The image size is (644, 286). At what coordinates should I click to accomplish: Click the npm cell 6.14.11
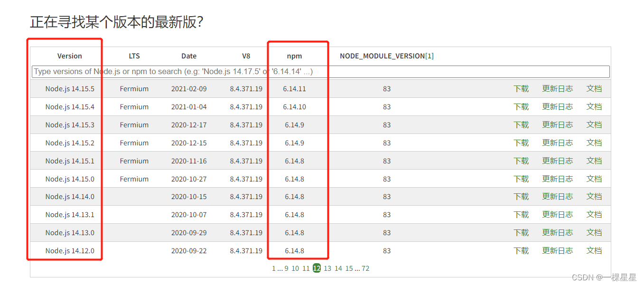tap(294, 89)
